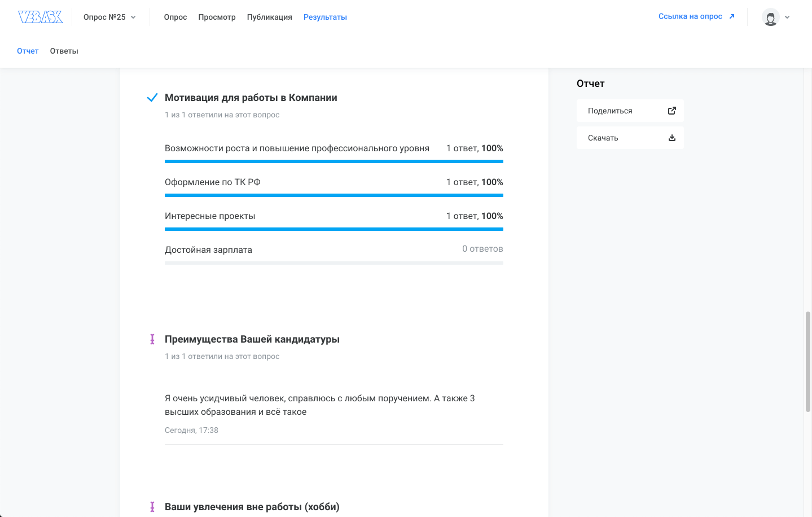Image resolution: width=812 pixels, height=517 pixels.
Task: Open the user profile avatar
Action: 769,17
